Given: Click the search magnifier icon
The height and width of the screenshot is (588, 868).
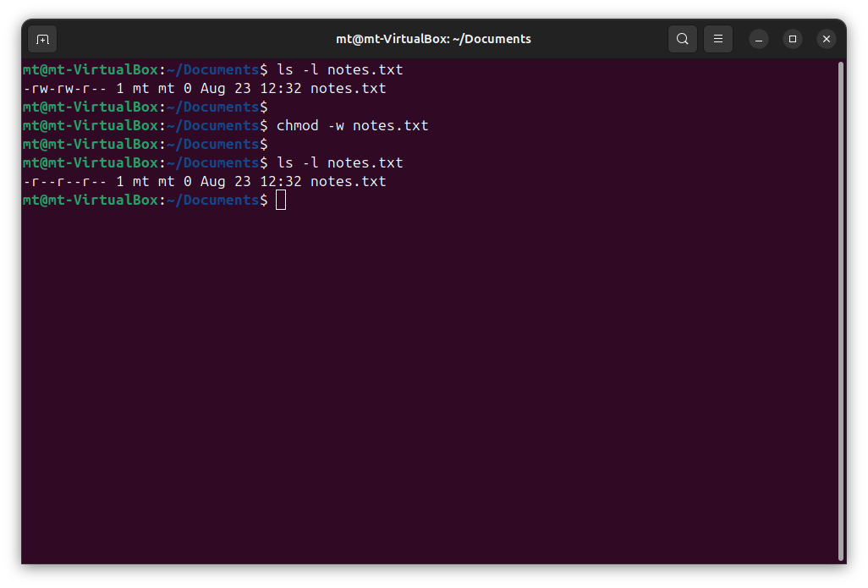Looking at the screenshot, I should [682, 39].
